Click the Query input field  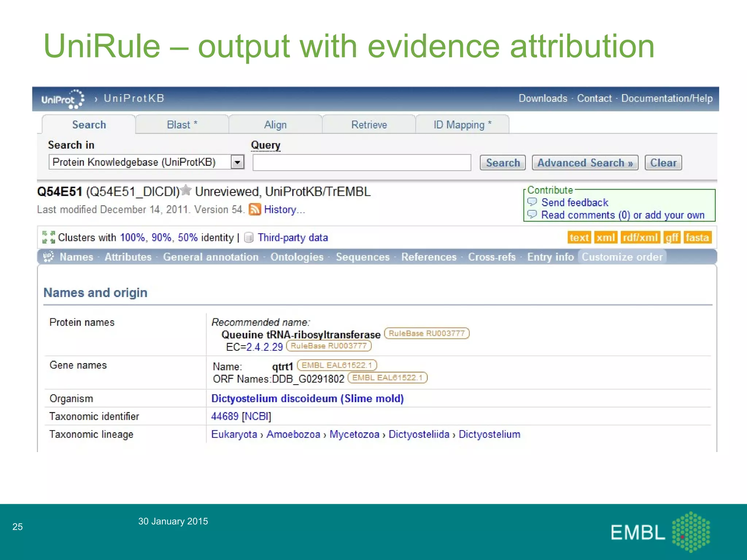362,163
